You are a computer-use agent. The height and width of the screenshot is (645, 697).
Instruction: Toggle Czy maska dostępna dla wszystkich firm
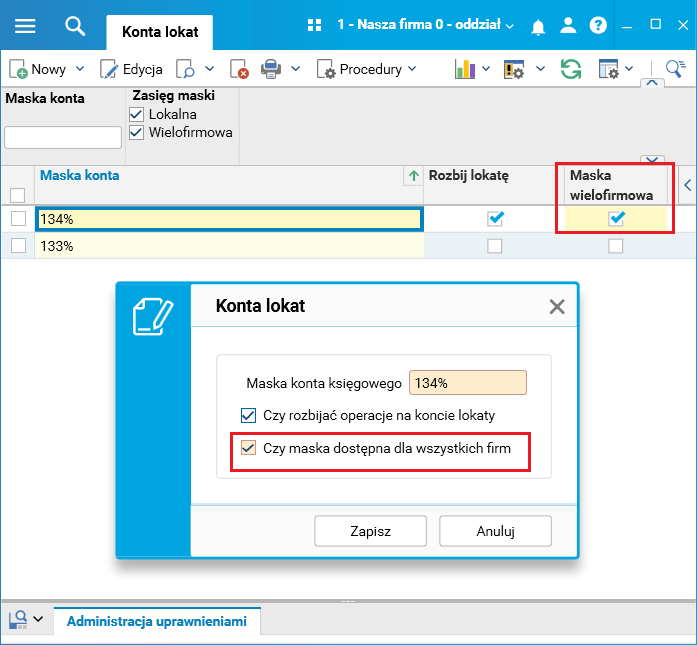tap(248, 448)
